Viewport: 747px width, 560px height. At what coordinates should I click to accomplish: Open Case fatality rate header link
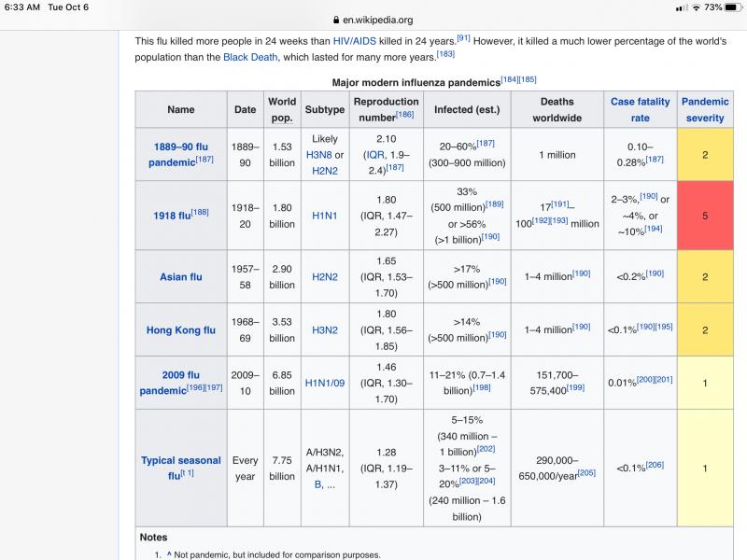tap(640, 109)
